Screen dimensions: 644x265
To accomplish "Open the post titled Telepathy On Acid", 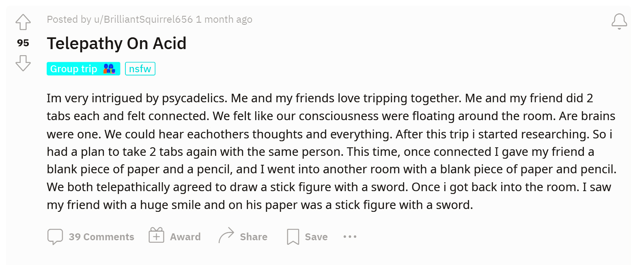I will point(117,43).
